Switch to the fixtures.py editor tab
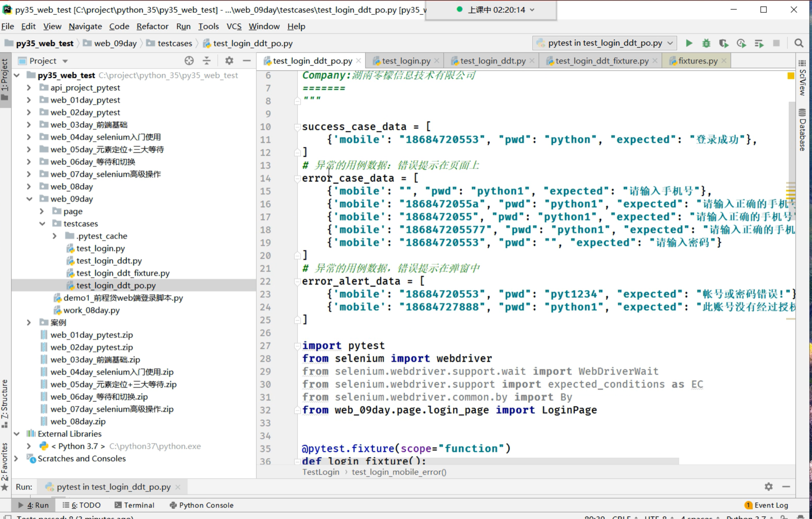This screenshot has width=812, height=519. (x=698, y=61)
